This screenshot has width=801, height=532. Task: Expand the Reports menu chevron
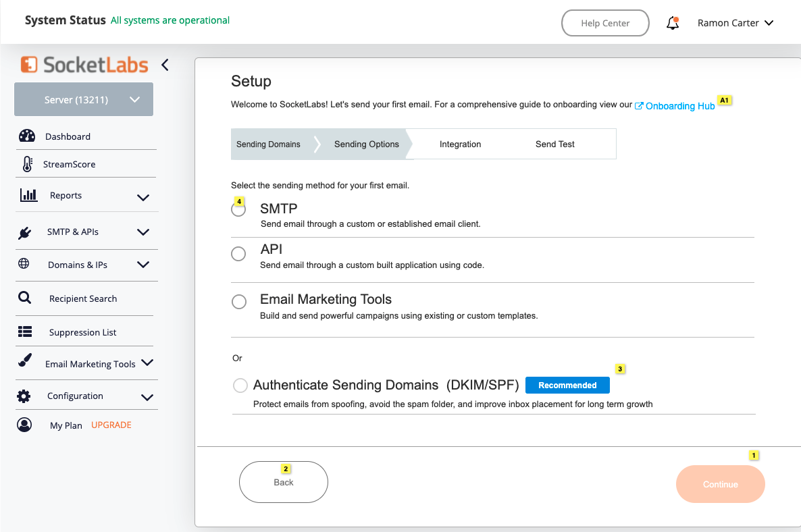click(143, 198)
